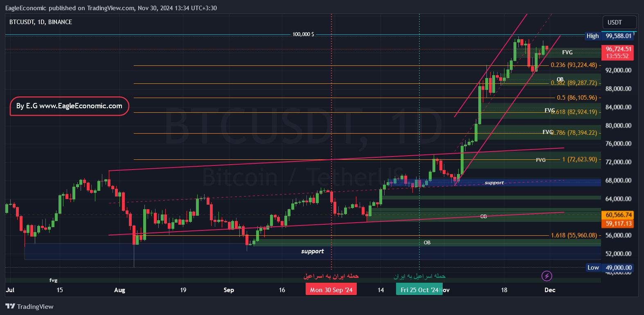The image size is (644, 315).
Task: Click the orange 60,566.74 price tag
Action: click(617, 215)
